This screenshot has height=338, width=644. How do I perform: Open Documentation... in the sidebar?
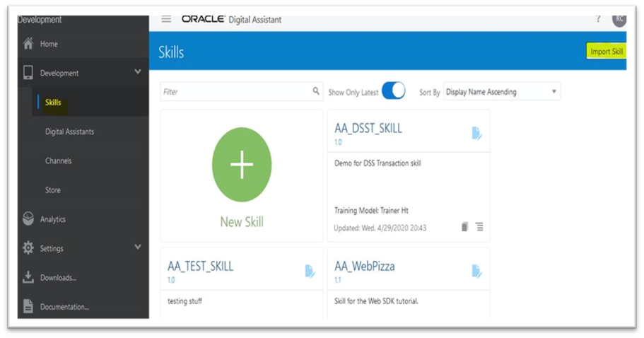click(x=64, y=307)
